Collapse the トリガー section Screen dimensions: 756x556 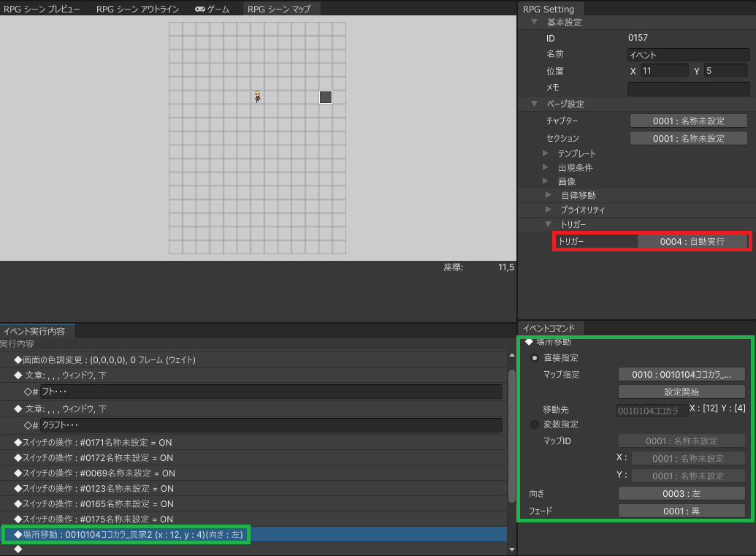click(549, 224)
